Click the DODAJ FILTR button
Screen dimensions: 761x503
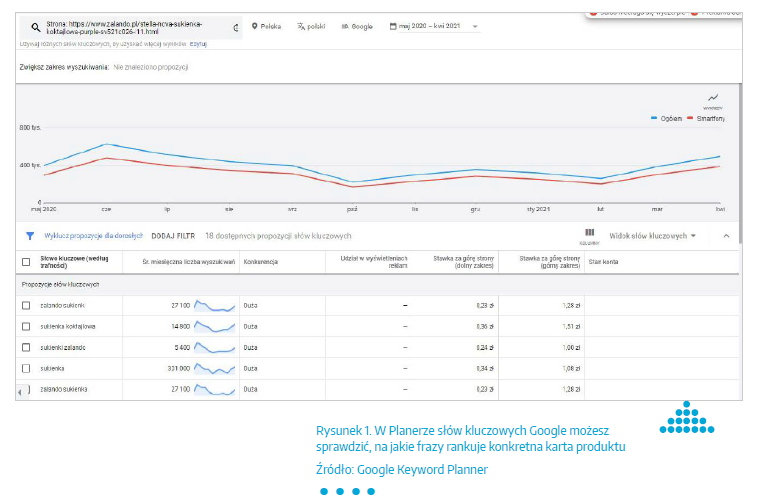(x=173, y=236)
